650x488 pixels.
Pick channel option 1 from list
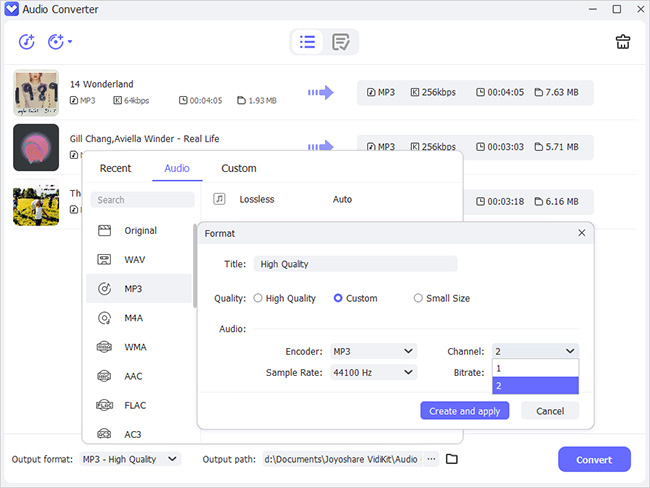(535, 368)
